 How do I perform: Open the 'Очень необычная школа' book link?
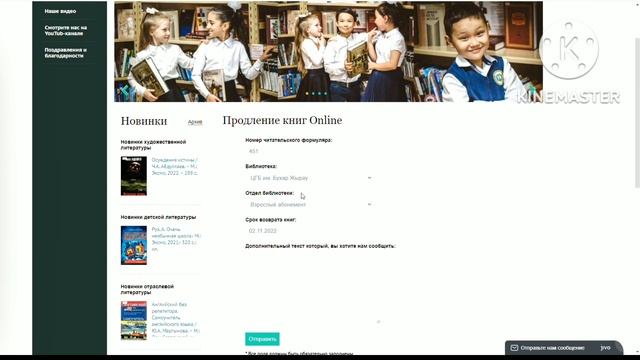[x=176, y=239]
